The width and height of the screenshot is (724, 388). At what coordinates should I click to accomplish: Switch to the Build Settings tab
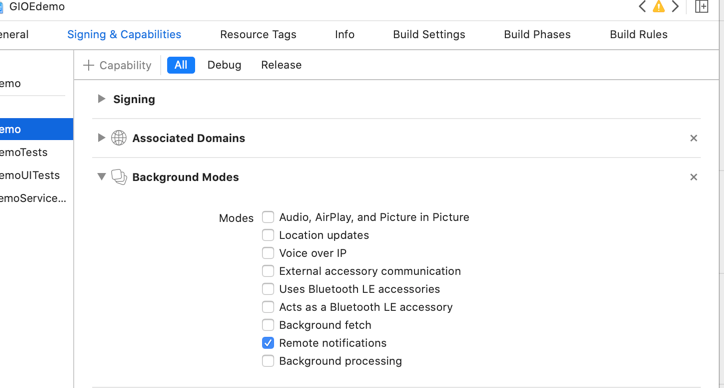(429, 35)
